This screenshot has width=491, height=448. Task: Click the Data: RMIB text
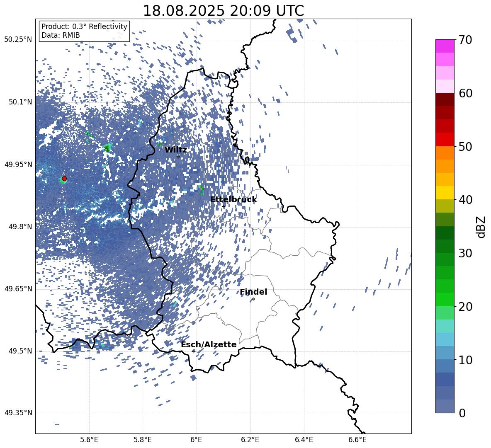(x=61, y=35)
